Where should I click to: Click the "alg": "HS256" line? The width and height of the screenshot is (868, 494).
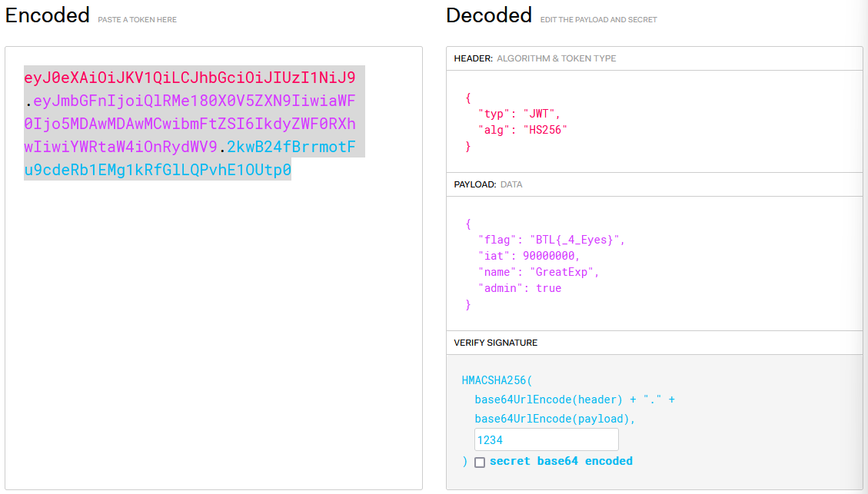(523, 130)
